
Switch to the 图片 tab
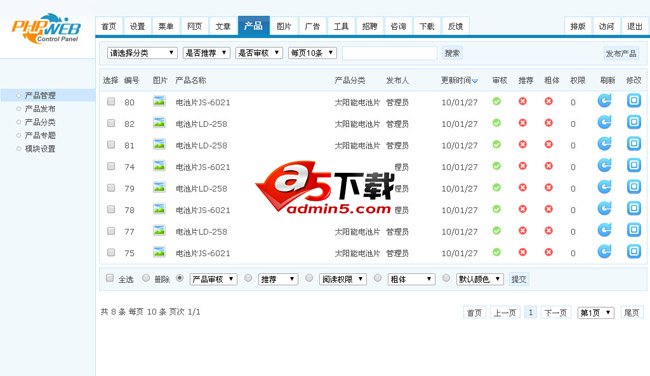(284, 27)
